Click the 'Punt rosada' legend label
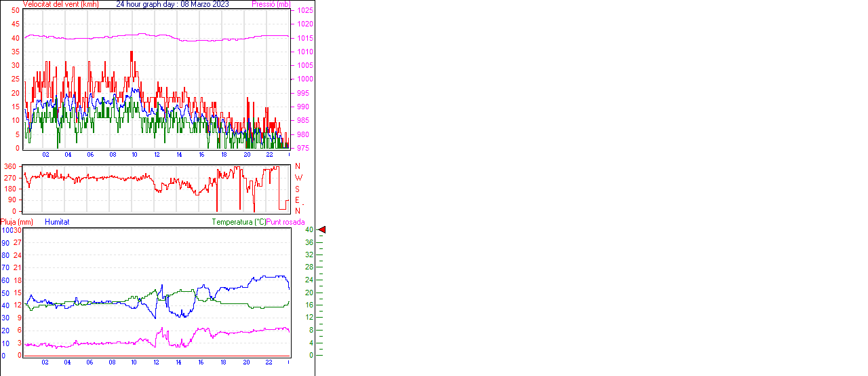 click(285, 222)
